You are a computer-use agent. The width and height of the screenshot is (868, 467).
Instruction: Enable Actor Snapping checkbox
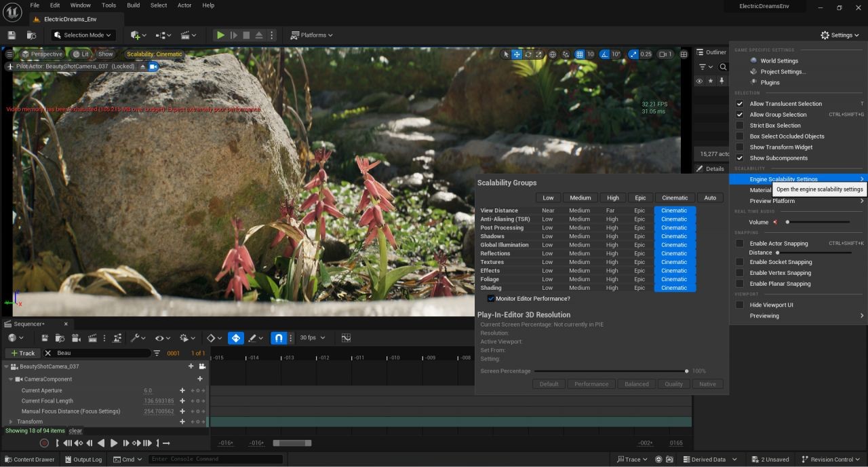click(740, 243)
